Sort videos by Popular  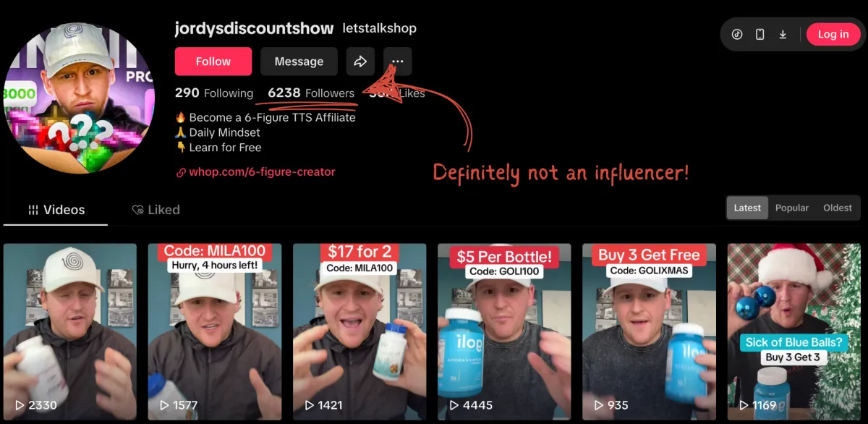[792, 208]
